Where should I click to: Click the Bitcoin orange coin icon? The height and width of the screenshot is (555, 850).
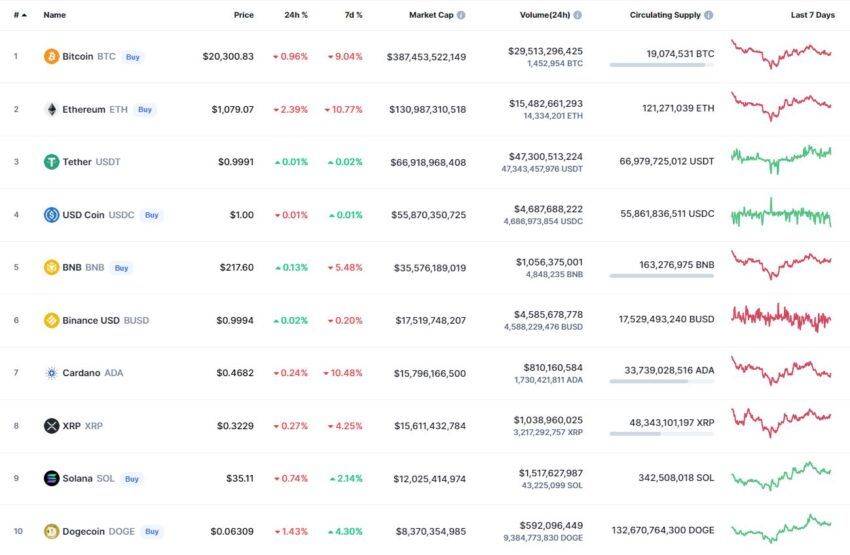coord(51,56)
